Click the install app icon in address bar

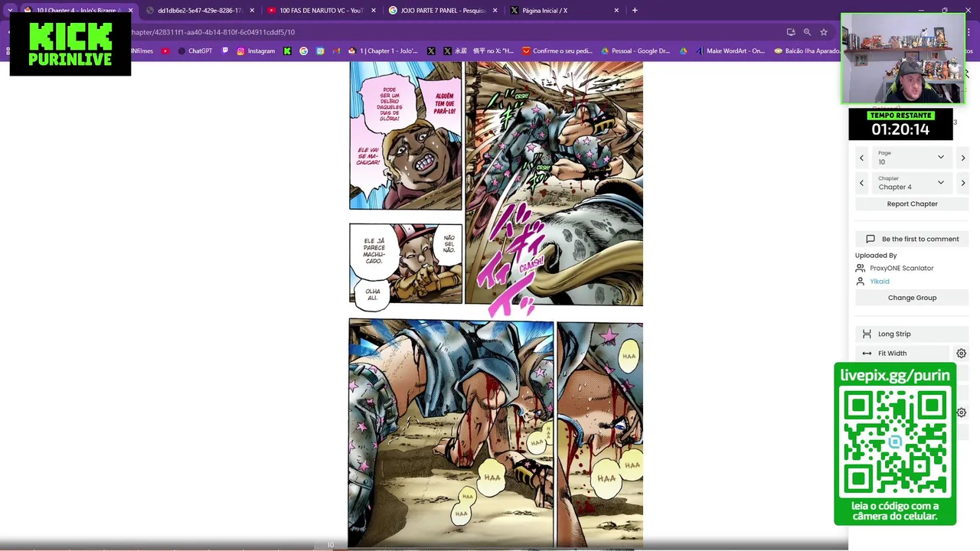point(791,32)
